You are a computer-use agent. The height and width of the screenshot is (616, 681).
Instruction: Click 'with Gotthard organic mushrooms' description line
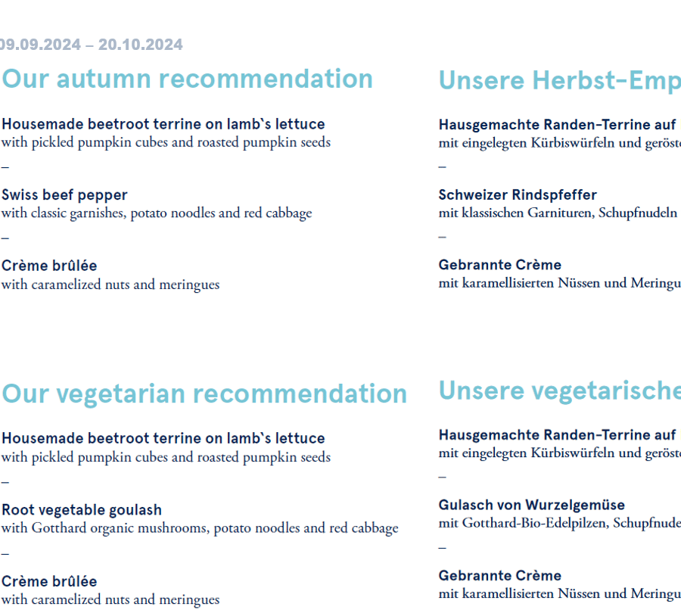200,528
